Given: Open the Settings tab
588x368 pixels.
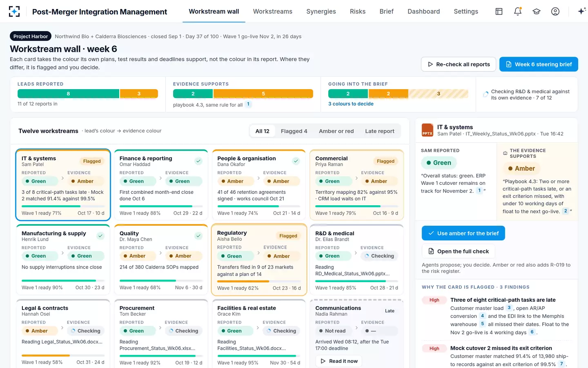Looking at the screenshot, I should [x=466, y=11].
